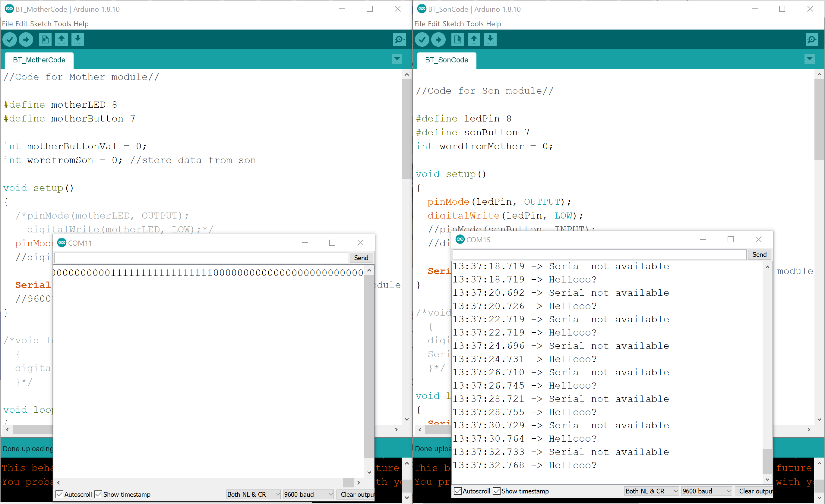Click Open sketch icon in BT_SonCode window
The height and width of the screenshot is (504, 825).
pos(473,39)
